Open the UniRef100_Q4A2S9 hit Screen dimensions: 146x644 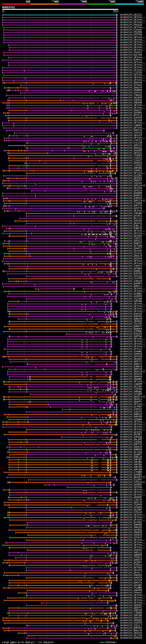(131, 87)
